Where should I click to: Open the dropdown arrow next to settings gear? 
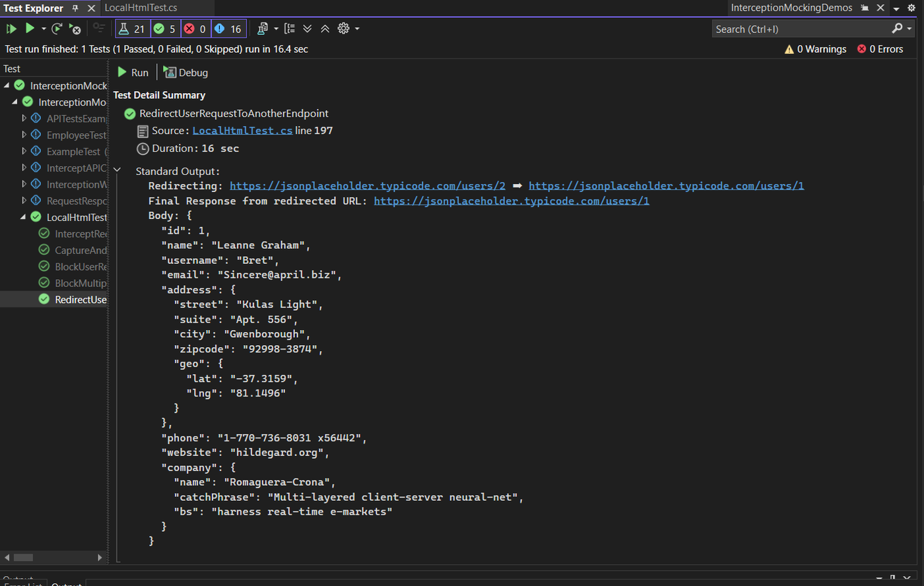[x=357, y=29]
